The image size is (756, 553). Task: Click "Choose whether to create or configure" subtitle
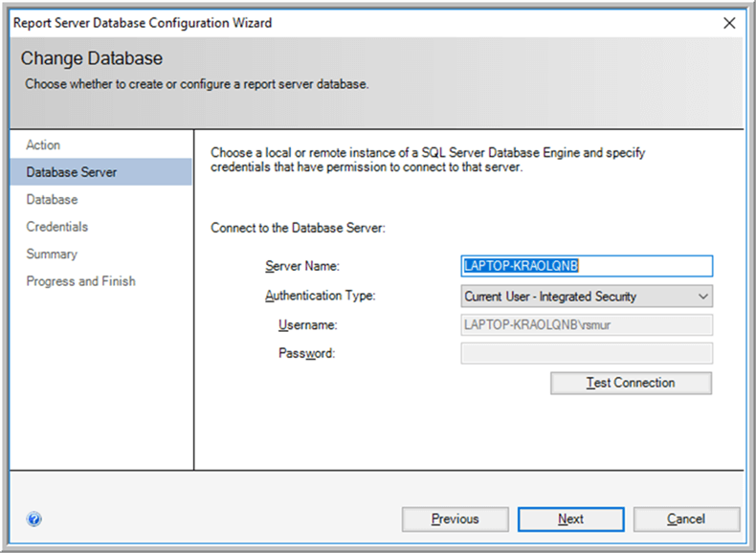[197, 84]
